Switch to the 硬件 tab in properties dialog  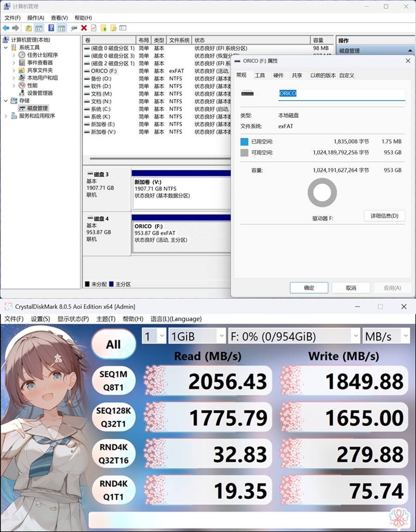(278, 75)
